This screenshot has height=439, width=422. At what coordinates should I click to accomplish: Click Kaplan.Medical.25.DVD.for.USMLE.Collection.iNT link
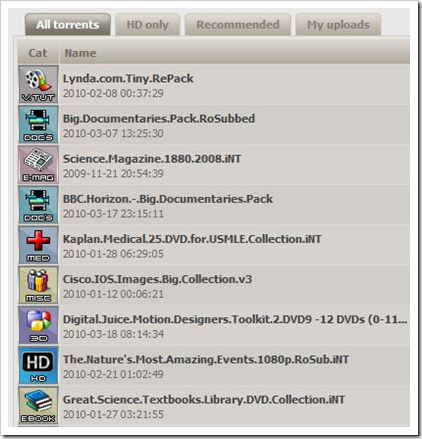tap(192, 239)
